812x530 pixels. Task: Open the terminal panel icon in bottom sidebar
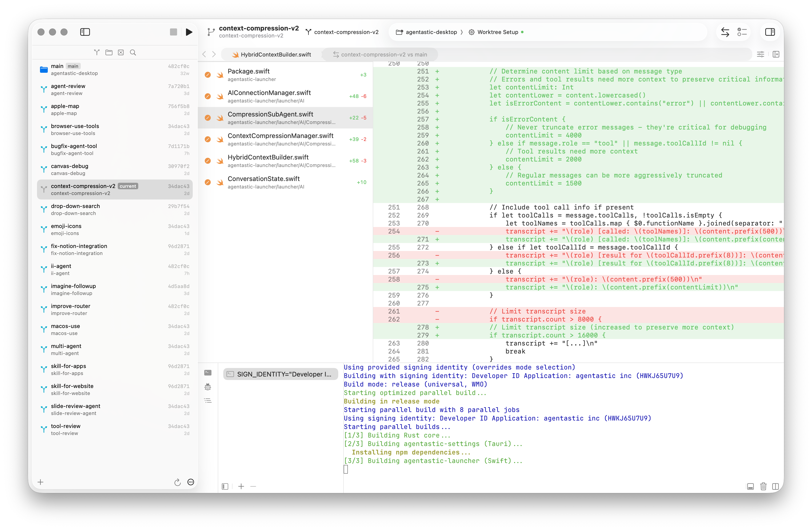point(207,373)
